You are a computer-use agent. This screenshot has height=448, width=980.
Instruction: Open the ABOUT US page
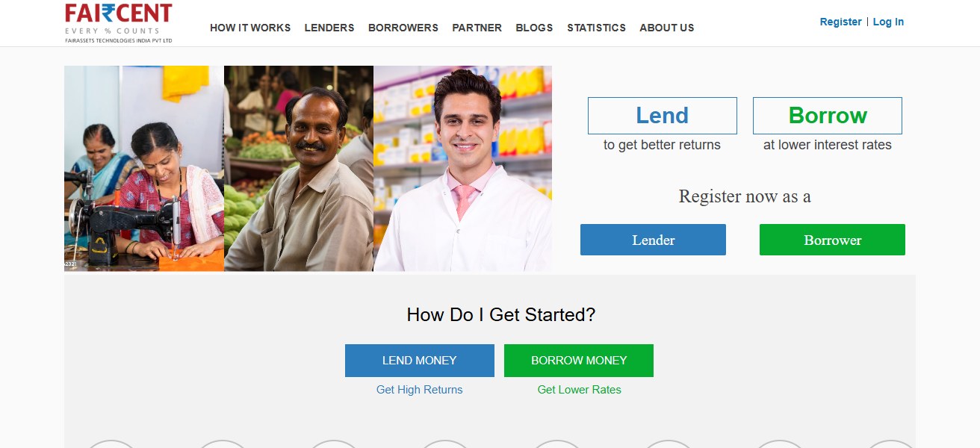point(667,28)
